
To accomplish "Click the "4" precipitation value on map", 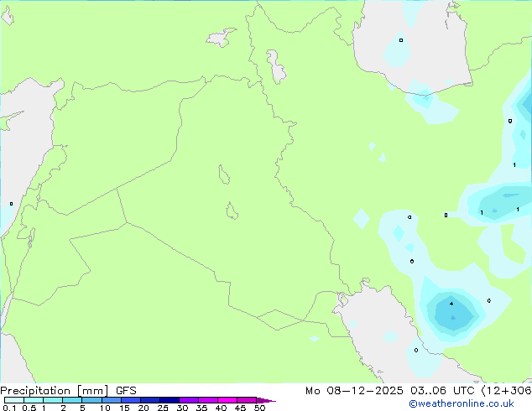I will (x=451, y=304).
